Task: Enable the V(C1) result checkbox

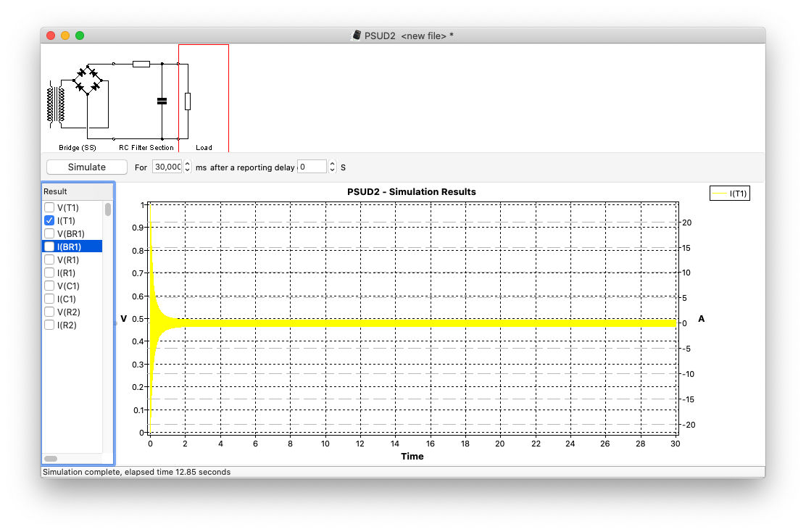Action: 49,286
